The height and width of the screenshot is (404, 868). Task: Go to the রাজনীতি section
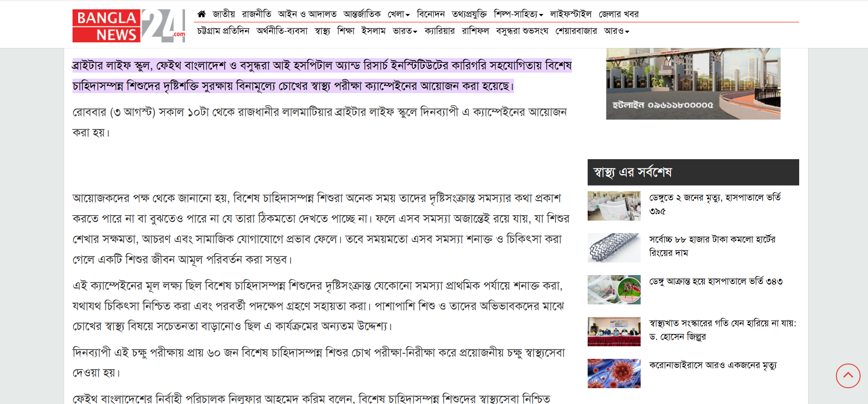pos(256,14)
